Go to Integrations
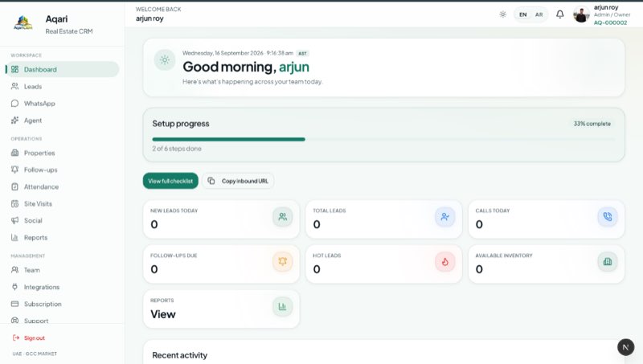Screen dimensions: 643x364 tap(63, 287)
